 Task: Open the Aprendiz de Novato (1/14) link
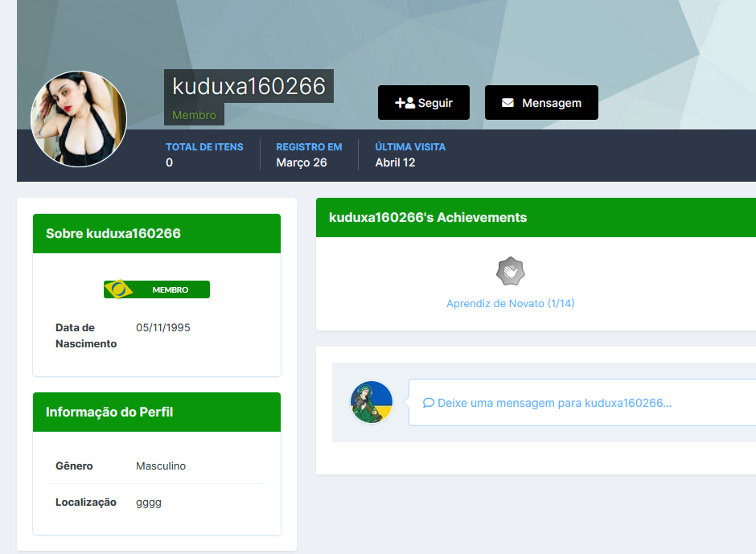coord(511,304)
